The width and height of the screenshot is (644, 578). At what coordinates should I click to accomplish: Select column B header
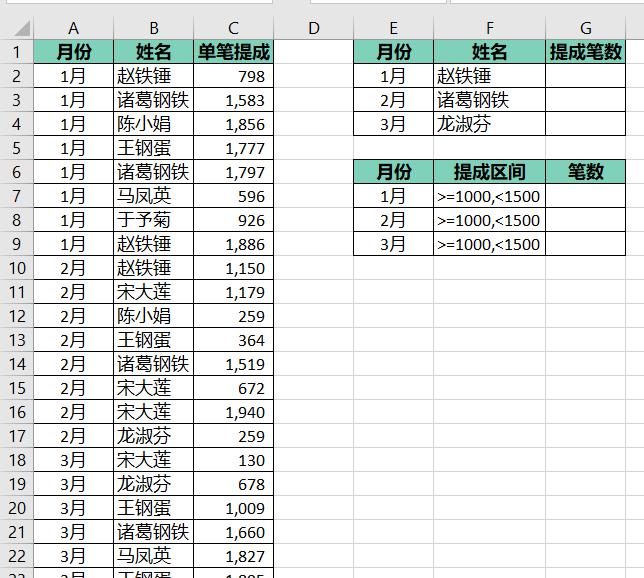coord(153,28)
